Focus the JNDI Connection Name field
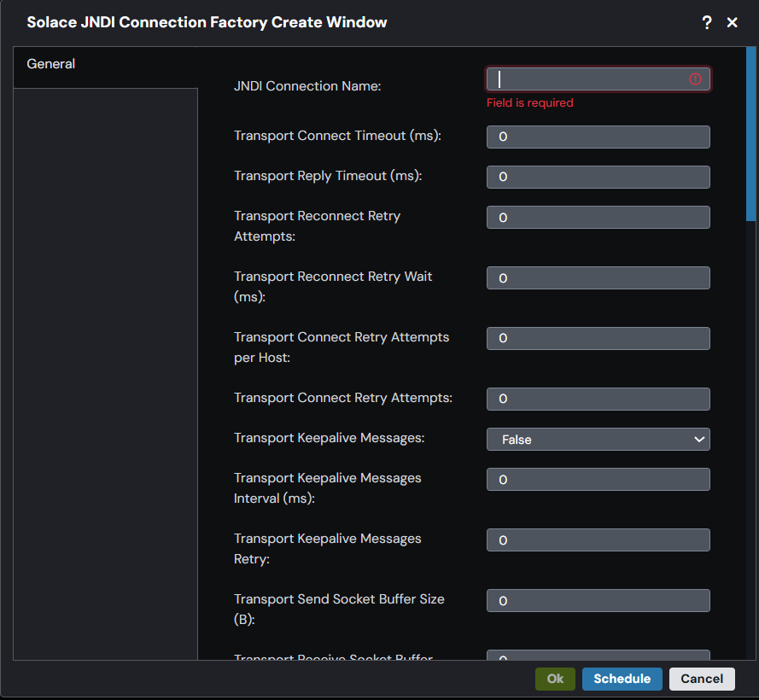 click(x=598, y=79)
